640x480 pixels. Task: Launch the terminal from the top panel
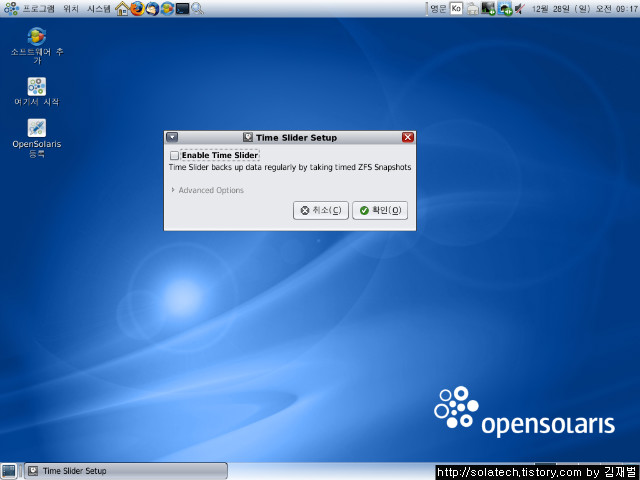182,9
